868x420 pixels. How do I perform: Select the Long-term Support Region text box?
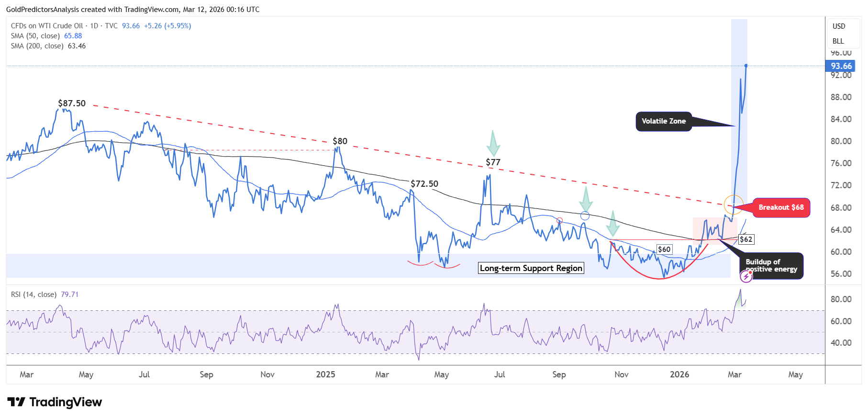pos(531,268)
